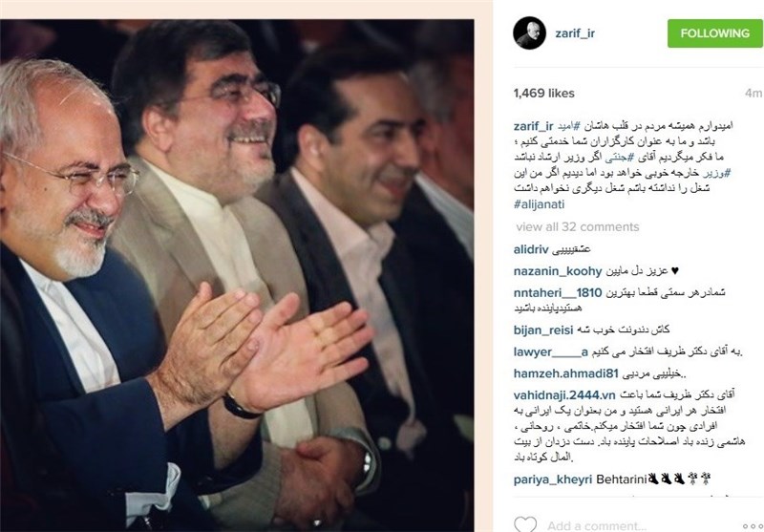This screenshot has width=764, height=532.
Task: Like the post with the heart icon
Action: [525, 524]
